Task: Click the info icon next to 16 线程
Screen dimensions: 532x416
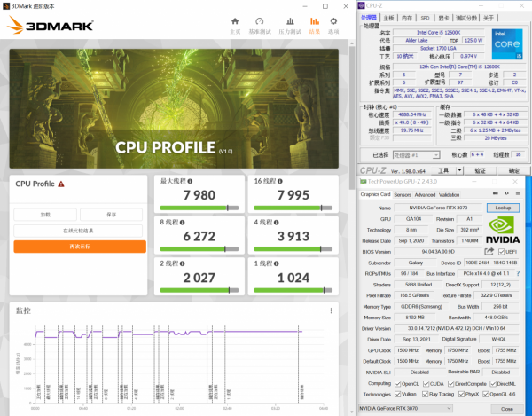Action: [x=280, y=181]
